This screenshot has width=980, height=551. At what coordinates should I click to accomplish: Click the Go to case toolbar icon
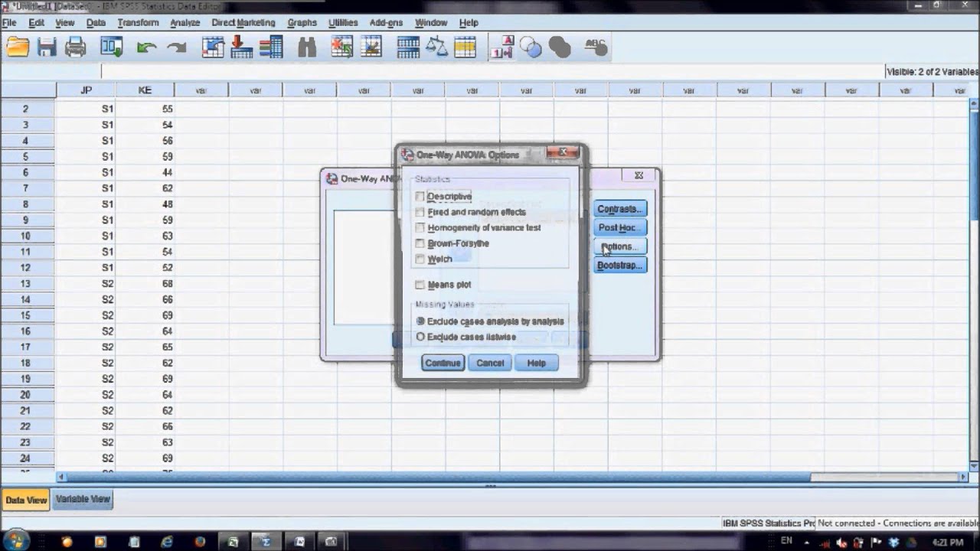212,47
